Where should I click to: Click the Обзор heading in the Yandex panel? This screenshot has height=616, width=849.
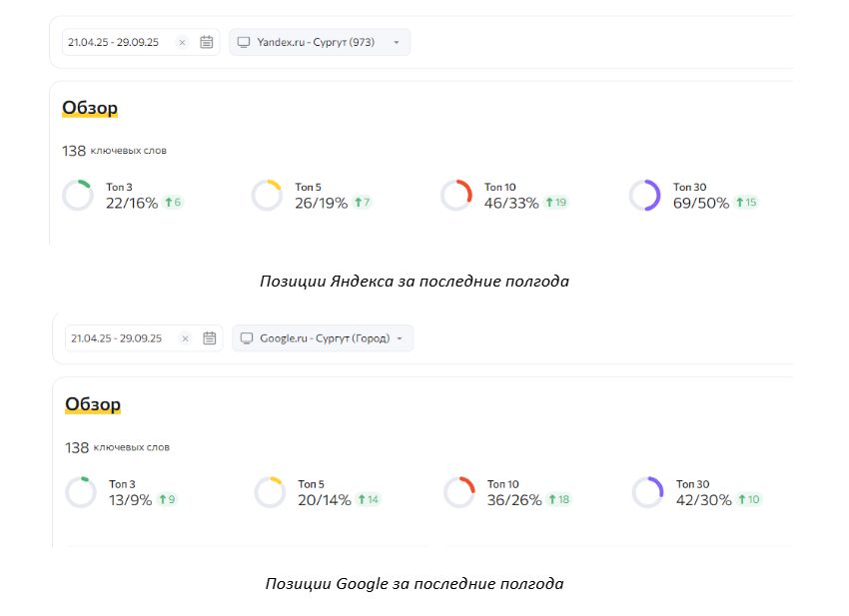pos(90,108)
